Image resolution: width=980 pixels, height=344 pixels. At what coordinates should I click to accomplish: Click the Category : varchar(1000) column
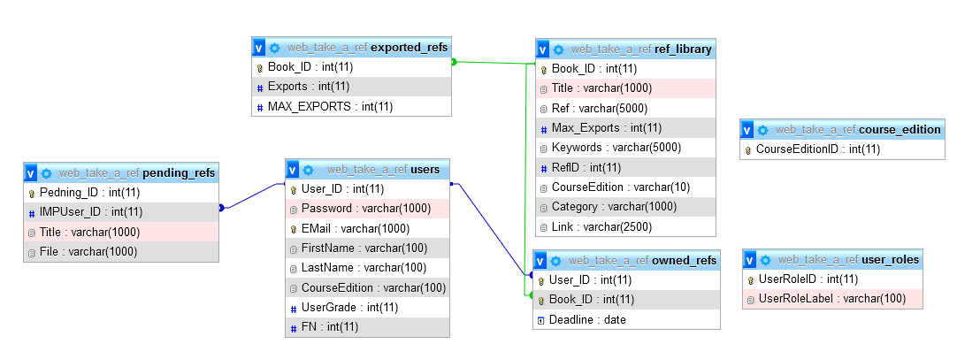click(x=625, y=207)
